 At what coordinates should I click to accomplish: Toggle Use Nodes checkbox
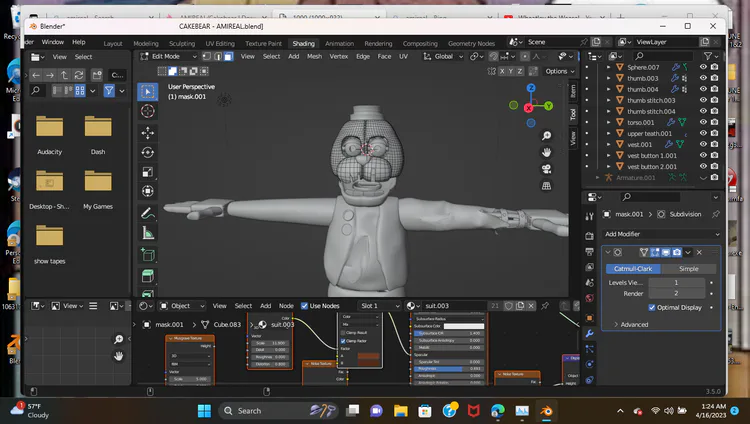pyautogui.click(x=304, y=306)
